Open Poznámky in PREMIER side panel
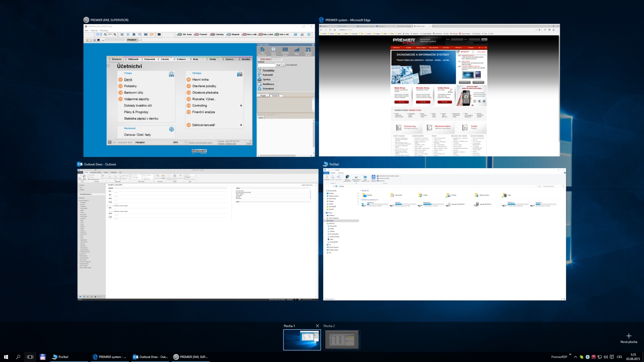 pos(268,70)
